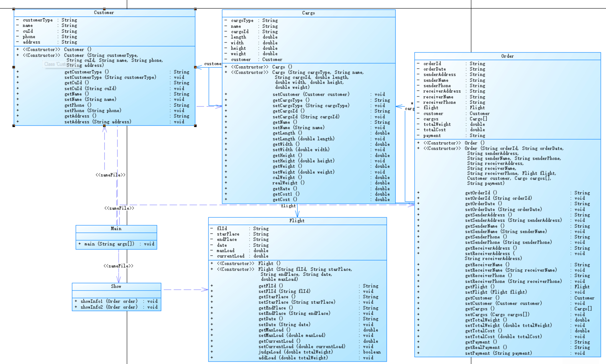Select the Show class title
The height and width of the screenshot is (364, 606).
(x=116, y=286)
